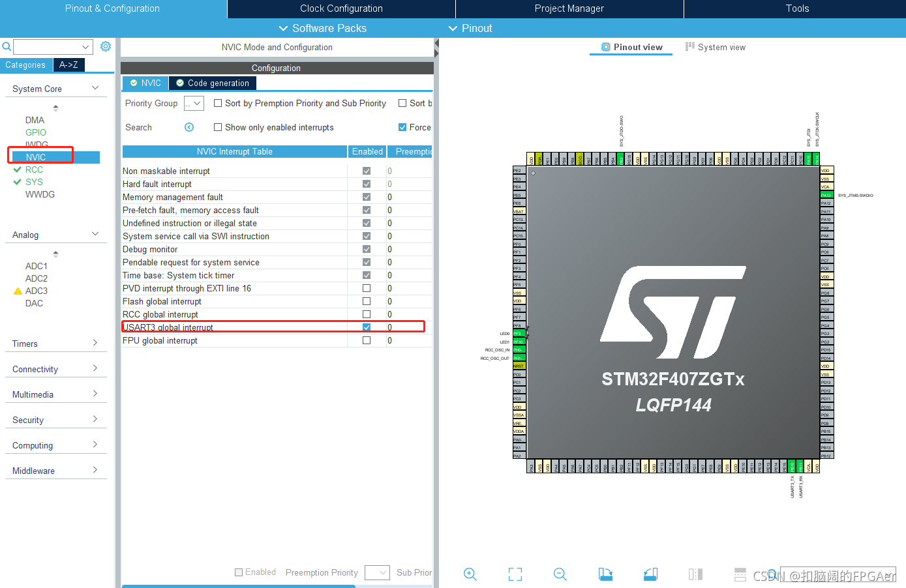Click the System Core sort arrows
Viewport: 906px width, 588px height.
tap(55, 108)
